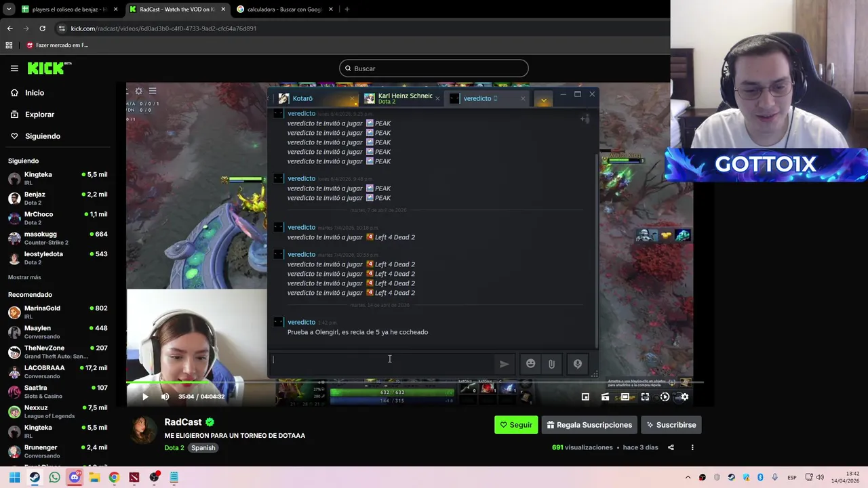Open a new browser tab
The width and height of the screenshot is (868, 488).
347,9
